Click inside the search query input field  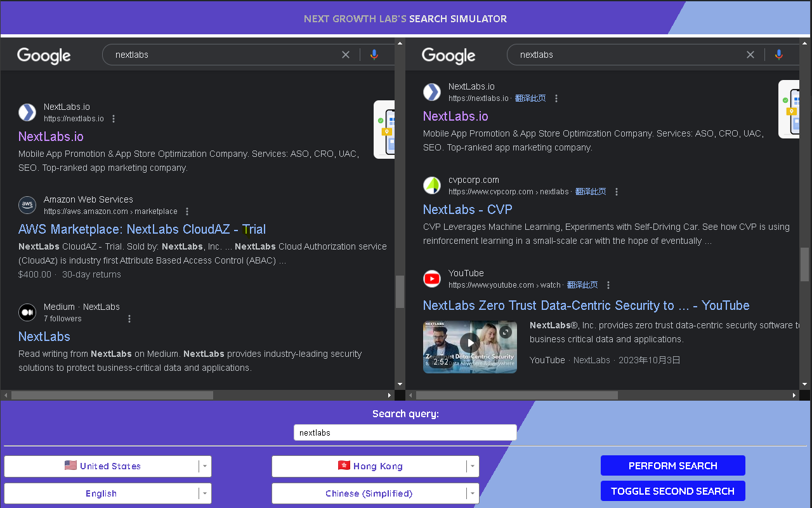point(405,432)
